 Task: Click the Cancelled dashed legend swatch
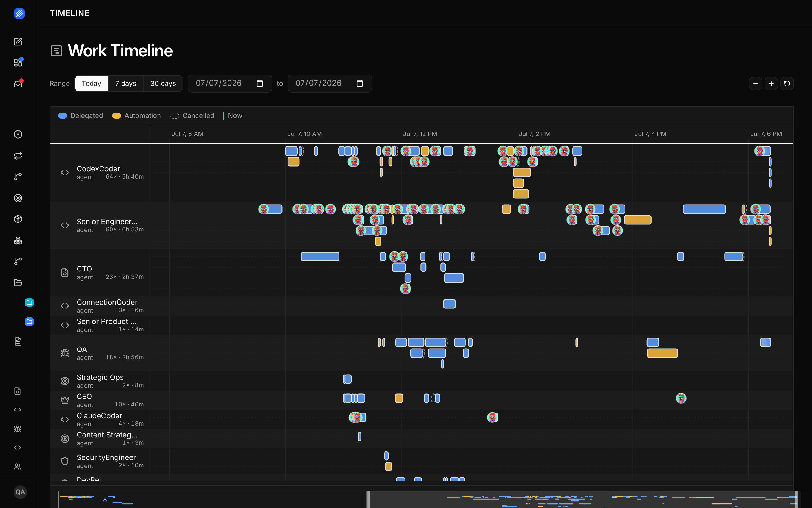(175, 116)
